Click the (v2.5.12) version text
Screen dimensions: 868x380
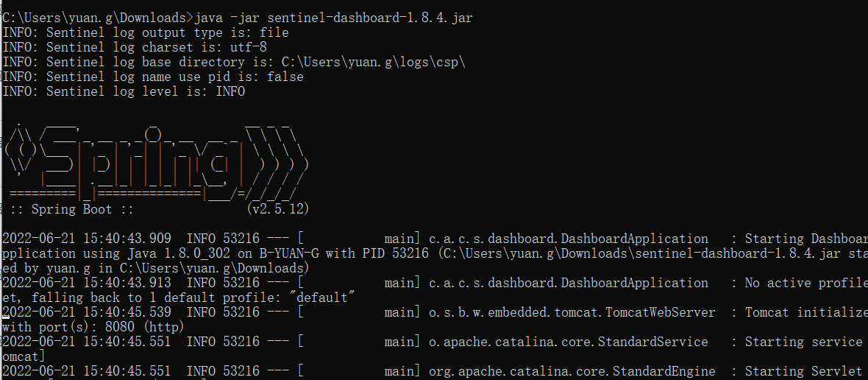pyautogui.click(x=279, y=209)
